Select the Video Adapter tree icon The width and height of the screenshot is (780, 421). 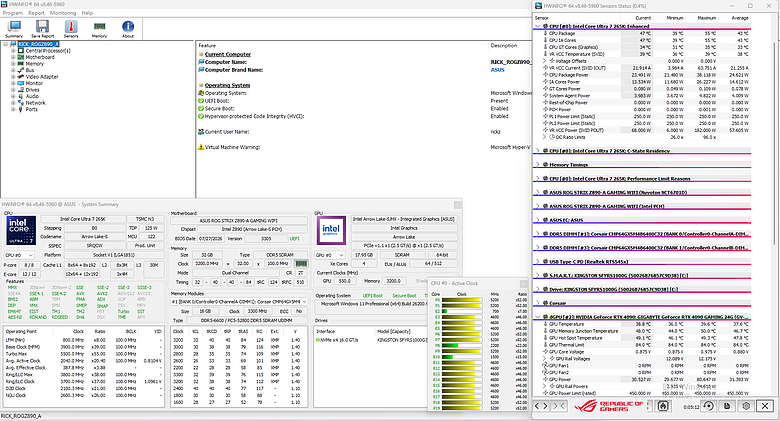[21, 77]
